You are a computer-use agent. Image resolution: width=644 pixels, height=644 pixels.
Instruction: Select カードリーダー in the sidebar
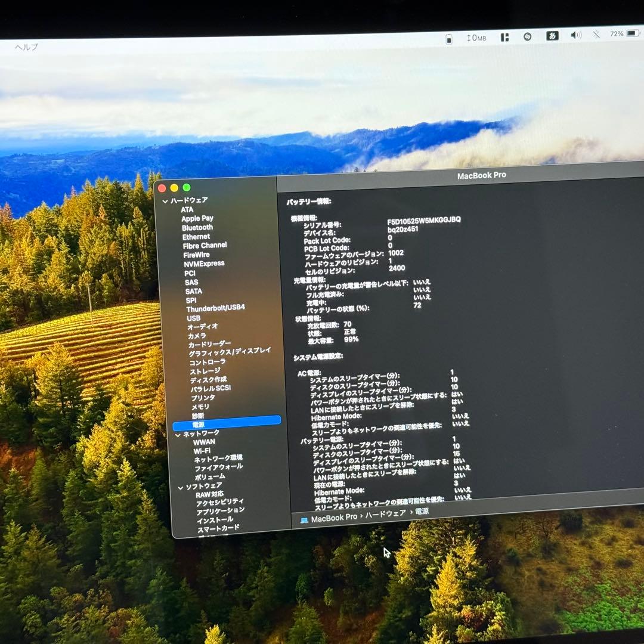209,344
